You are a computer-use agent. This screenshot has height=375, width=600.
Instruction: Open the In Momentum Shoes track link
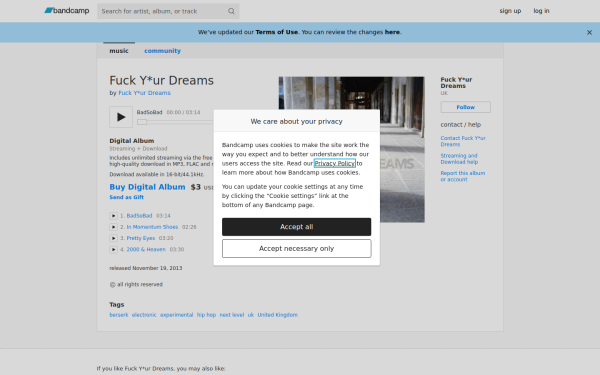click(152, 227)
